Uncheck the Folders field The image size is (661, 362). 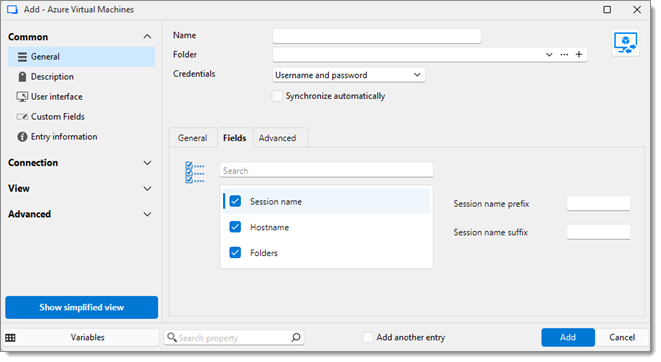click(235, 252)
